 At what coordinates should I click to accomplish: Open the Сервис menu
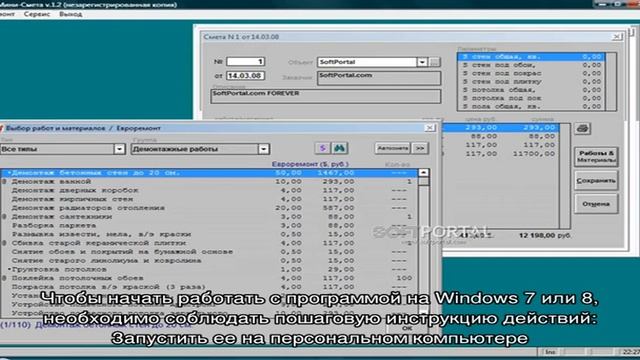37,14
